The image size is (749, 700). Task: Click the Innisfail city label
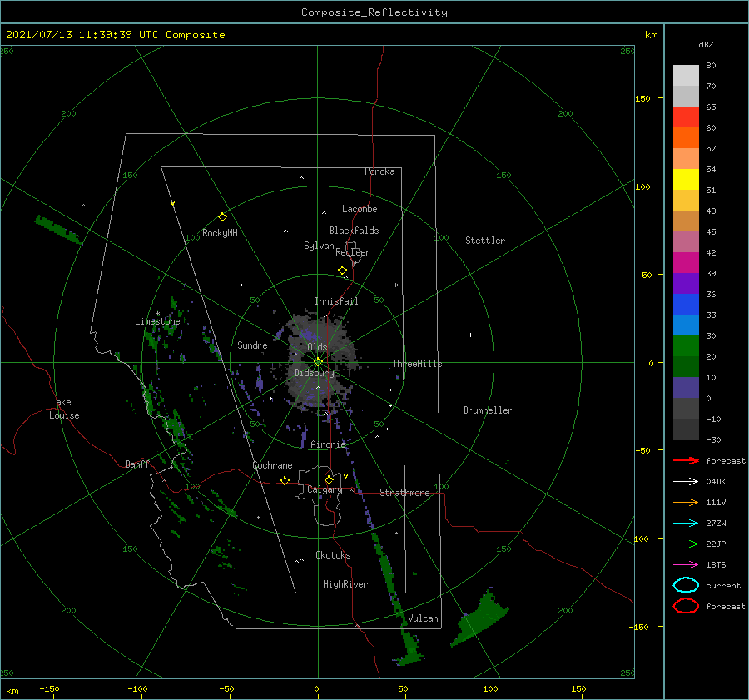[336, 301]
